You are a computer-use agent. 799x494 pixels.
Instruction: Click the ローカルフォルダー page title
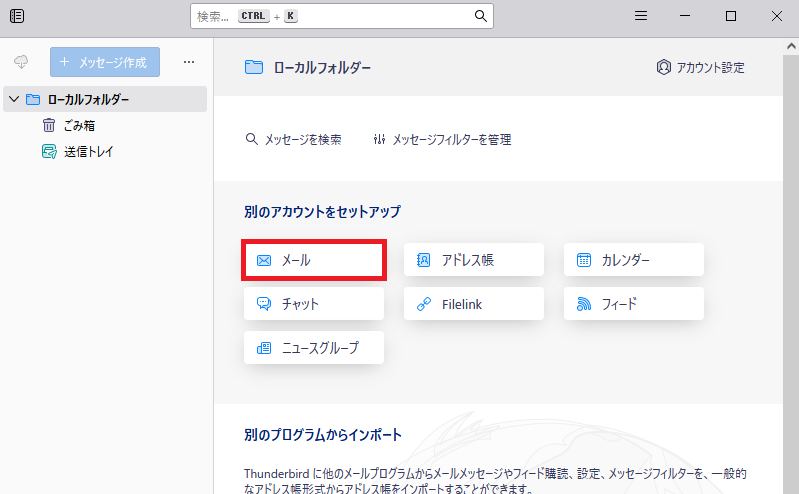pyautogui.click(x=322, y=67)
